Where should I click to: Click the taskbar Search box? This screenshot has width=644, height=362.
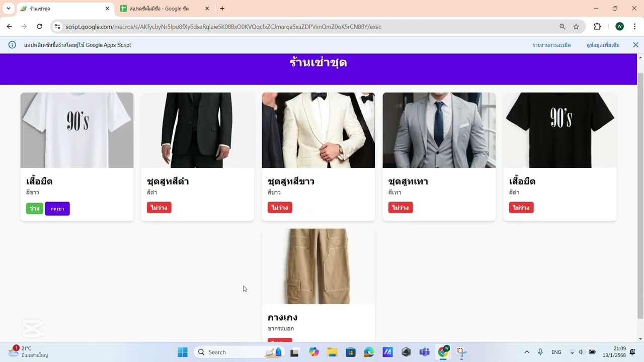[x=240, y=352]
